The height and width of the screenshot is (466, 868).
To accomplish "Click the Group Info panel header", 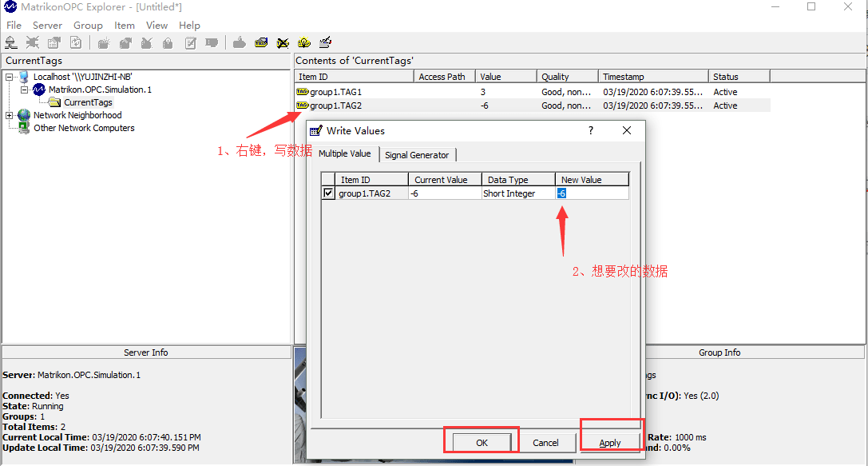I will pyautogui.click(x=719, y=352).
